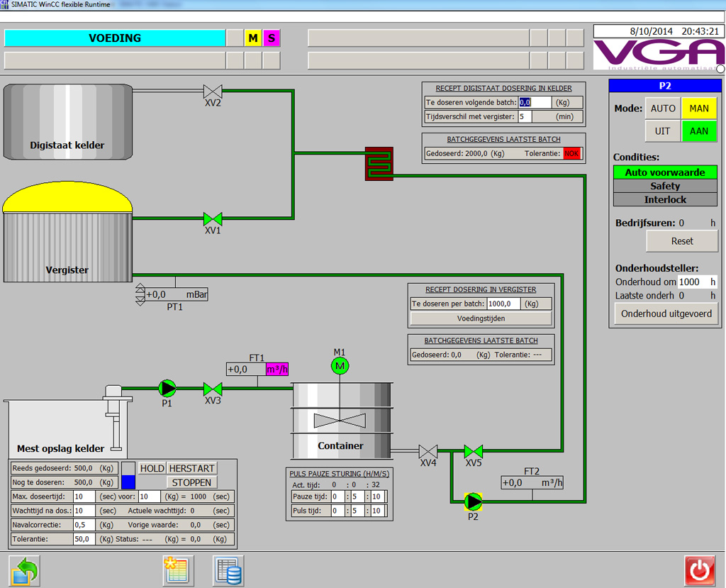726x588 pixels.
Task: Click the magenta m³/h unit box on FT1
Action: pos(277,369)
